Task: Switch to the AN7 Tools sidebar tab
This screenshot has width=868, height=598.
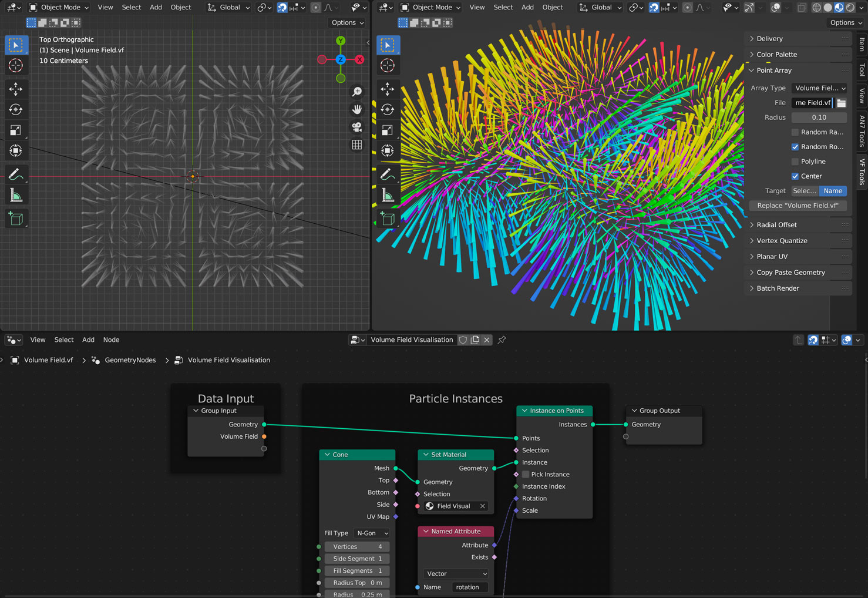Action: pyautogui.click(x=862, y=130)
